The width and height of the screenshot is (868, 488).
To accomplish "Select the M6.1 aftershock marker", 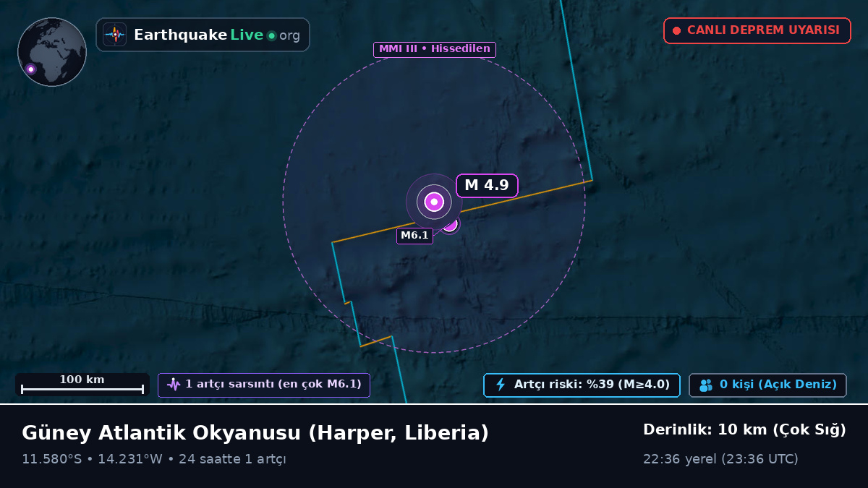I will (451, 224).
